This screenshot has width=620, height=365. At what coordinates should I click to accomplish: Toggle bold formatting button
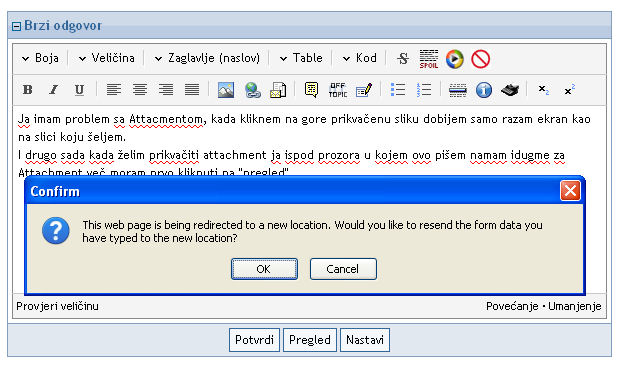click(x=28, y=90)
